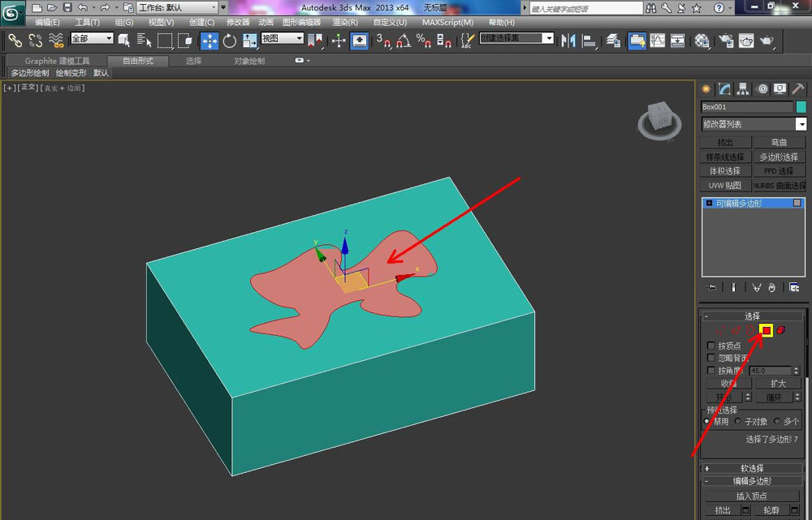The width and height of the screenshot is (812, 520).
Task: Select the Move tool in main toolbar
Action: click(209, 41)
